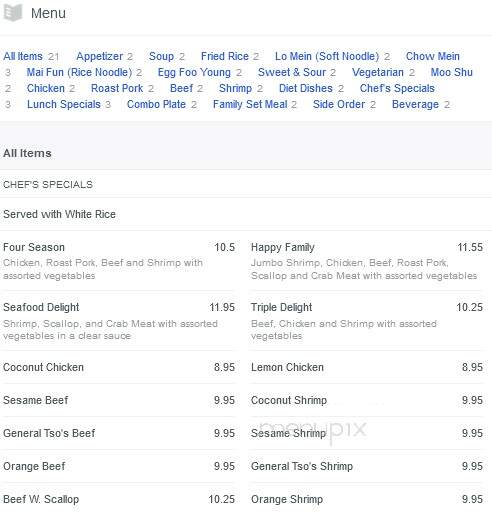Open the Lunch Specials category
The height and width of the screenshot is (512, 492).
(64, 104)
